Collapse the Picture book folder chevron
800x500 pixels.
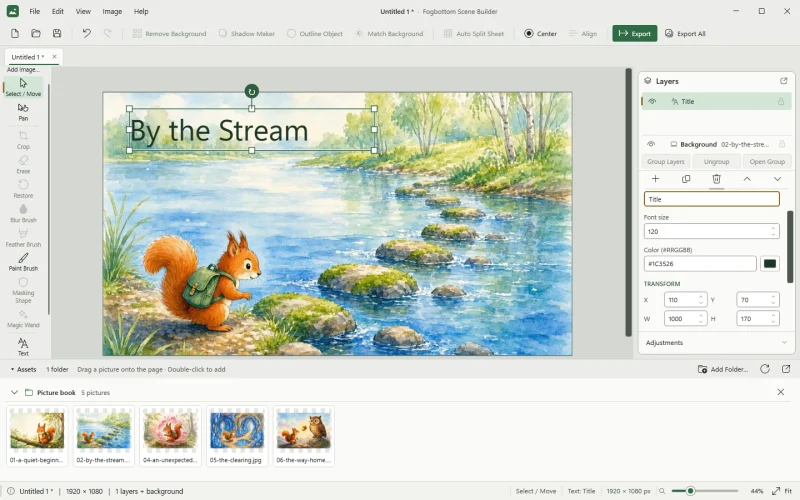click(x=14, y=392)
